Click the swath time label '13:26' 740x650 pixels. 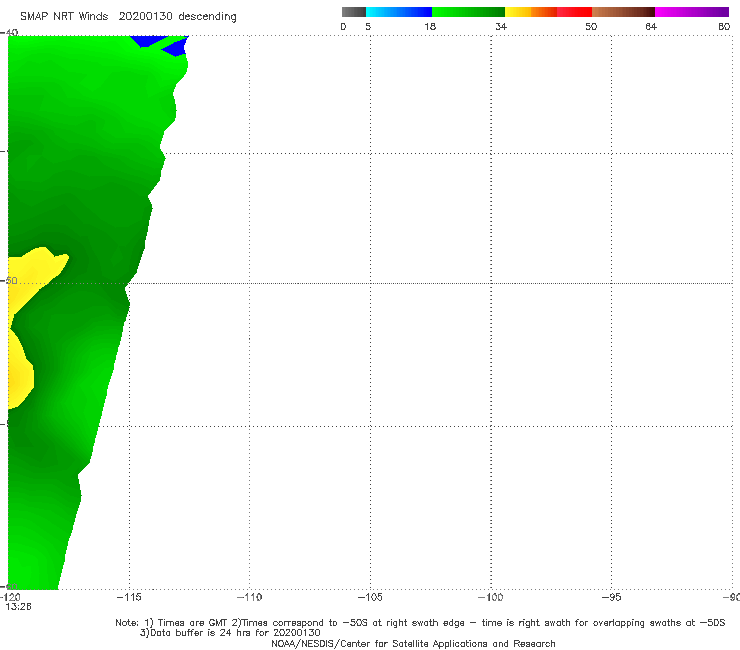tap(18, 607)
